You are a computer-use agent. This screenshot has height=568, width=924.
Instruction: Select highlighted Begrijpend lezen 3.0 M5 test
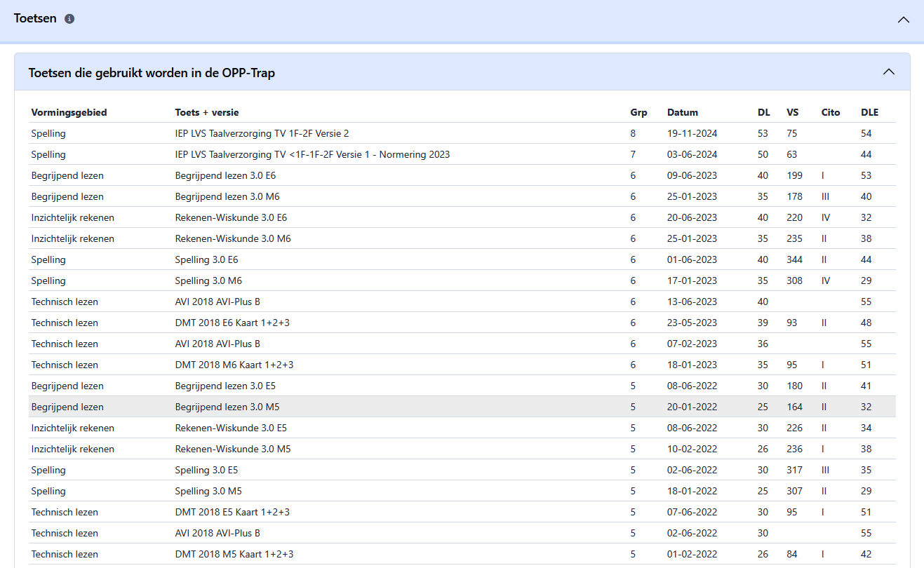tap(462, 407)
